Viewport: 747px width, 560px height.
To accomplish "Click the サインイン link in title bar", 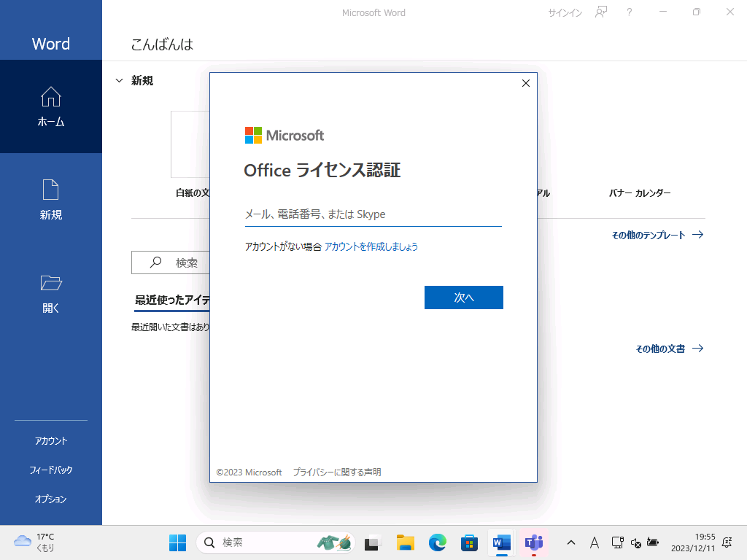I will click(565, 13).
